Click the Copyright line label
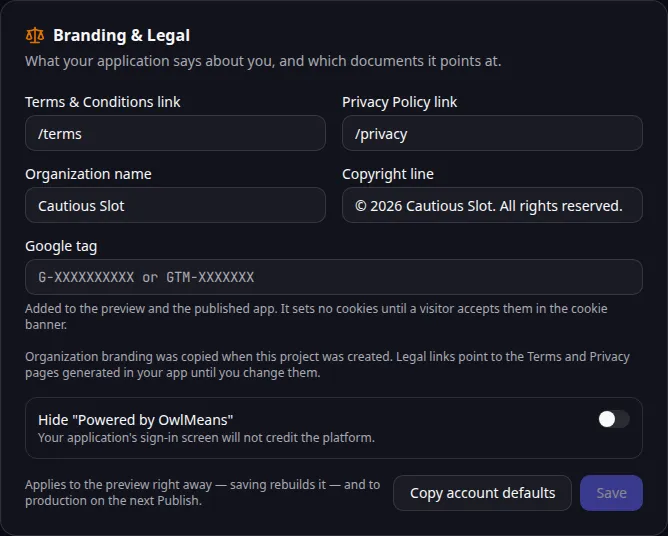This screenshot has height=536, width=668. [x=388, y=174]
